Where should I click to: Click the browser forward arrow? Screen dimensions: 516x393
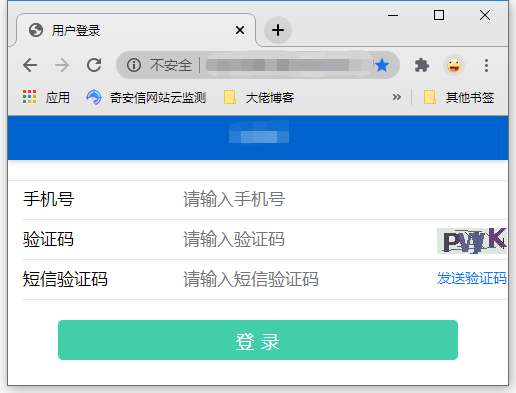62,65
